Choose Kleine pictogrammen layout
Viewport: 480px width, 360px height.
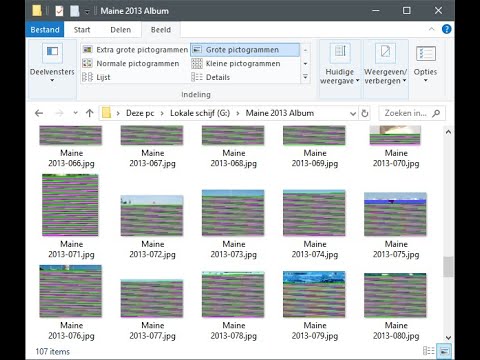tap(236, 63)
